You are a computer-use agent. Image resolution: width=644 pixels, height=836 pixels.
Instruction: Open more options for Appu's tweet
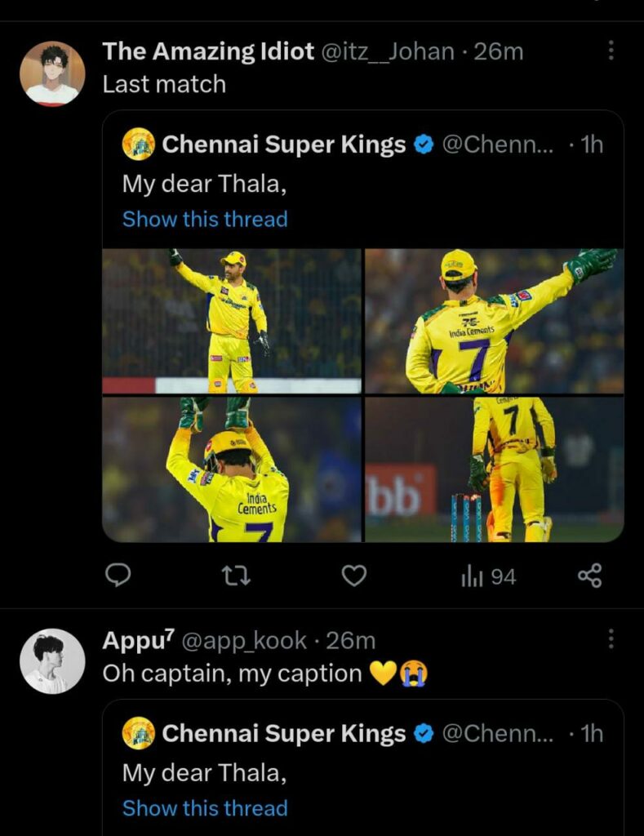click(611, 639)
